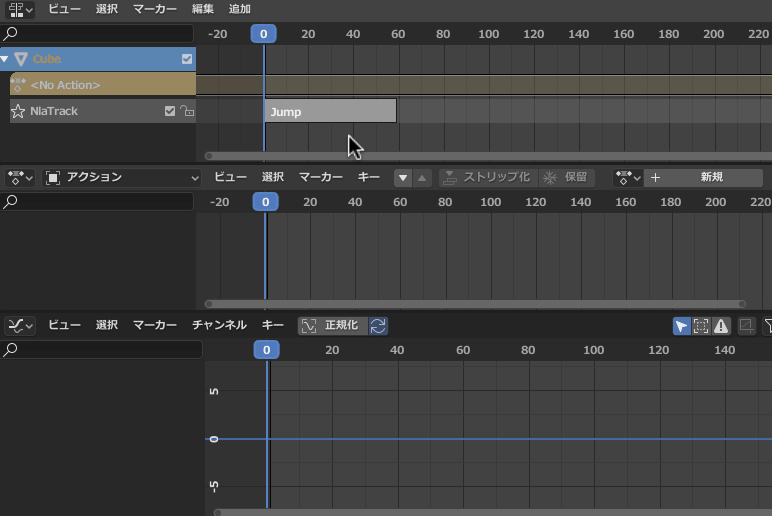Viewport: 772px width, 516px height.
Task: Collapse the Cube object channel
Action: pyautogui.click(x=5, y=59)
